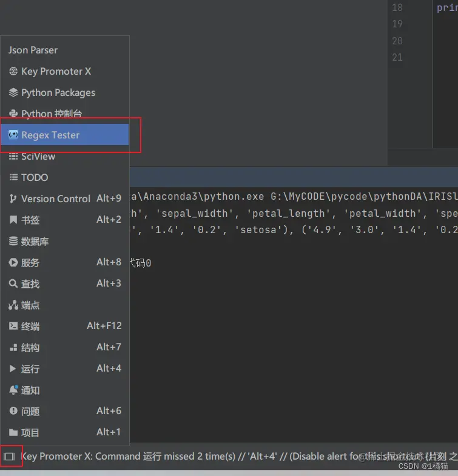Viewport: 458px width, 476px height.
Task: Click line number 21 in editor gutter
Action: pyautogui.click(x=397, y=57)
